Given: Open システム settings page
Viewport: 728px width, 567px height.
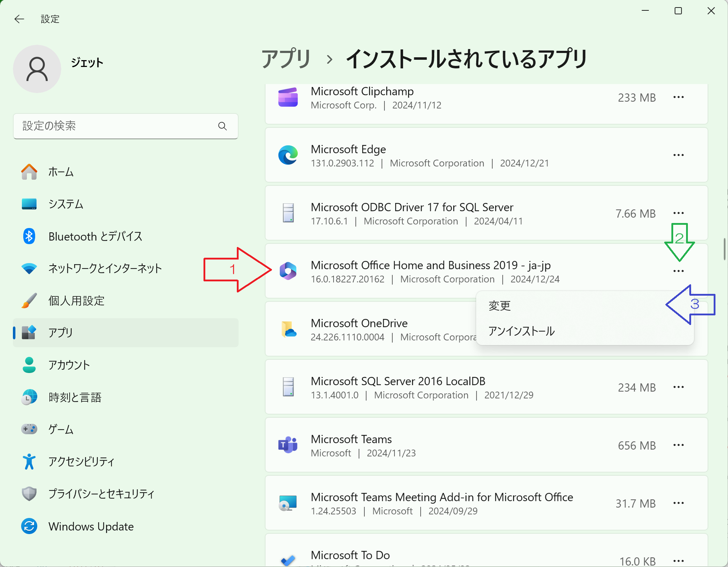Looking at the screenshot, I should (x=126, y=204).
